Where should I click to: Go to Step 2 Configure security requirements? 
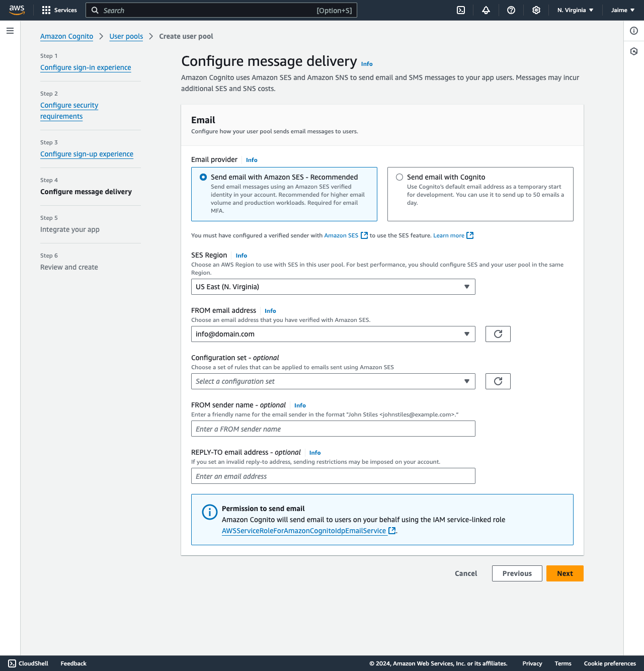69,111
